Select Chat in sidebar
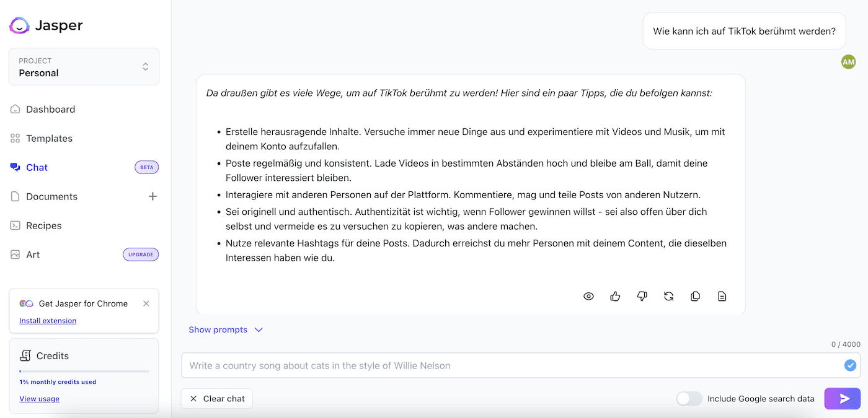Viewport: 868px width, 418px height. click(x=37, y=168)
